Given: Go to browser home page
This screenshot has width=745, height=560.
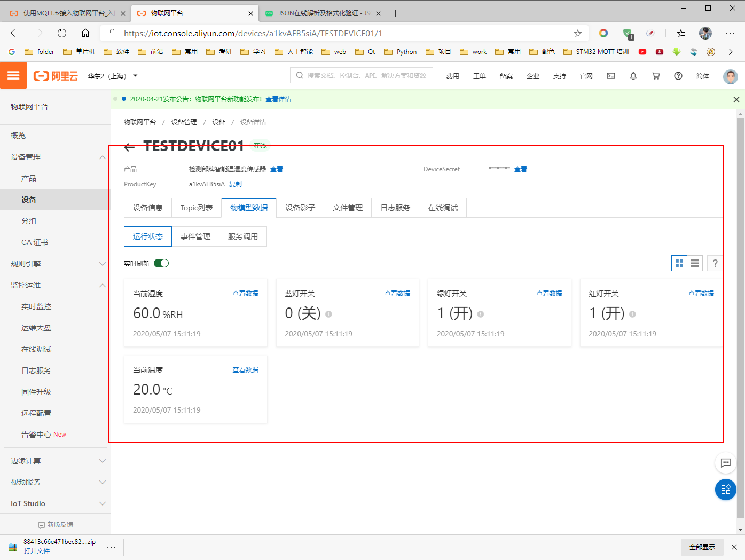Looking at the screenshot, I should click(x=85, y=33).
